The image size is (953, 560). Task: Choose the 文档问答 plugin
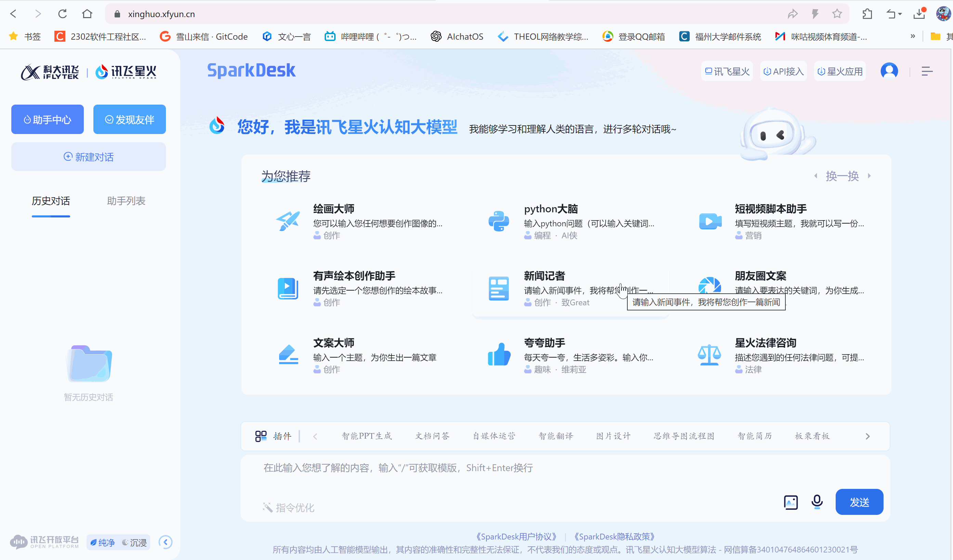pyautogui.click(x=432, y=436)
